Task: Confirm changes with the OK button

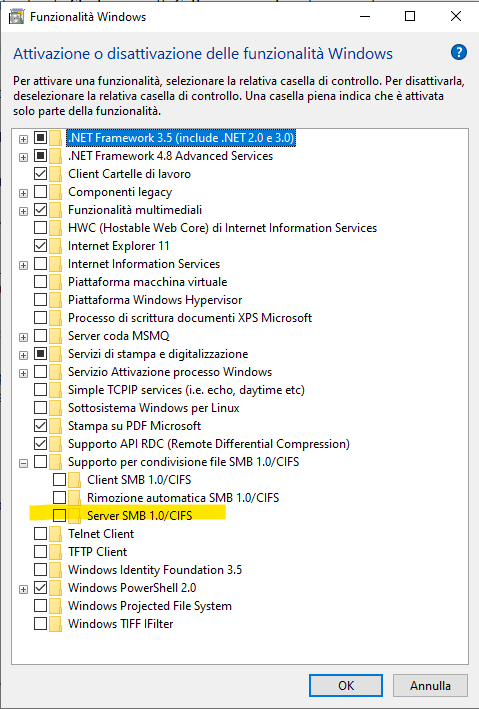Action: click(x=346, y=685)
